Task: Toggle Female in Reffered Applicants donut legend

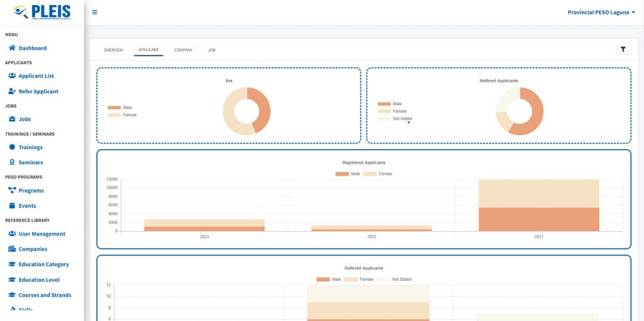Action: (392, 111)
